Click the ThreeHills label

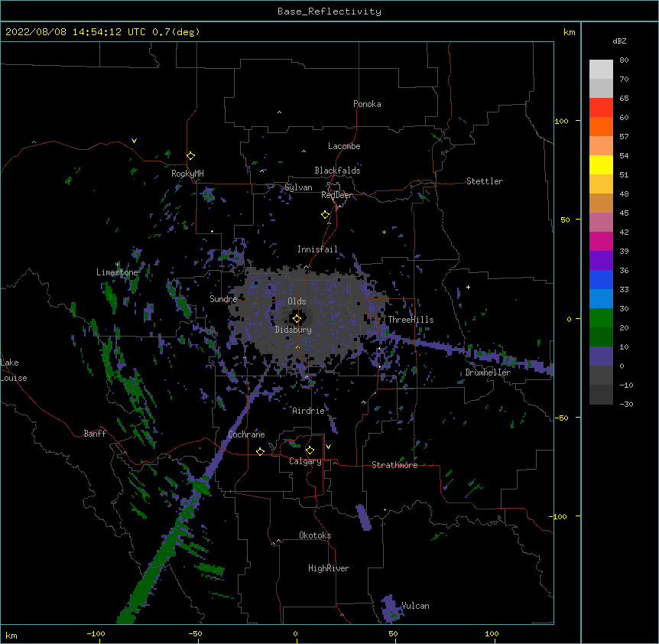point(411,320)
